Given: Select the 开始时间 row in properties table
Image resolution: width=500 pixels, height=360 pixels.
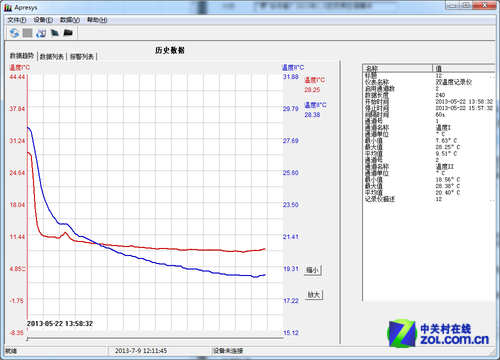Looking at the screenshot, I should click(x=429, y=102).
